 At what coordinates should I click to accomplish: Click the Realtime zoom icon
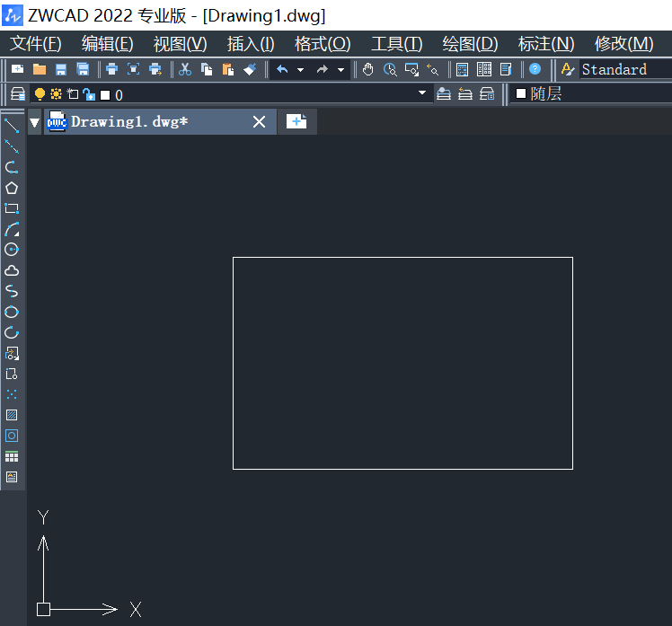pos(390,69)
